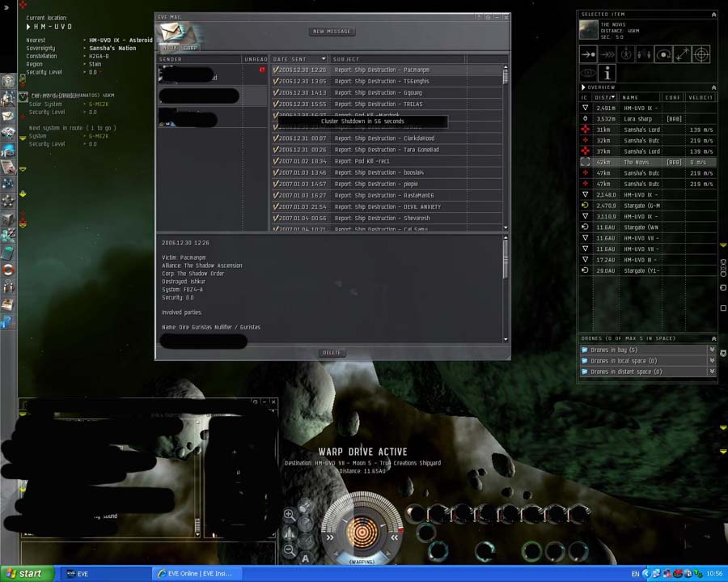Viewport: 728px width, 582px height.
Task: Open mail 'Ship Destruction - TRELAS'
Action: coord(387,104)
